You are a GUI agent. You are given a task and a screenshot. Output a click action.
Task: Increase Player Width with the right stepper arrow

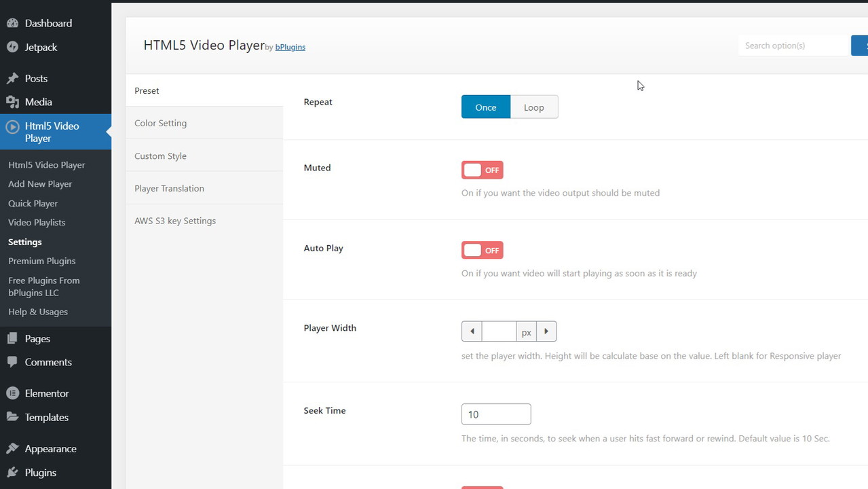(x=546, y=331)
